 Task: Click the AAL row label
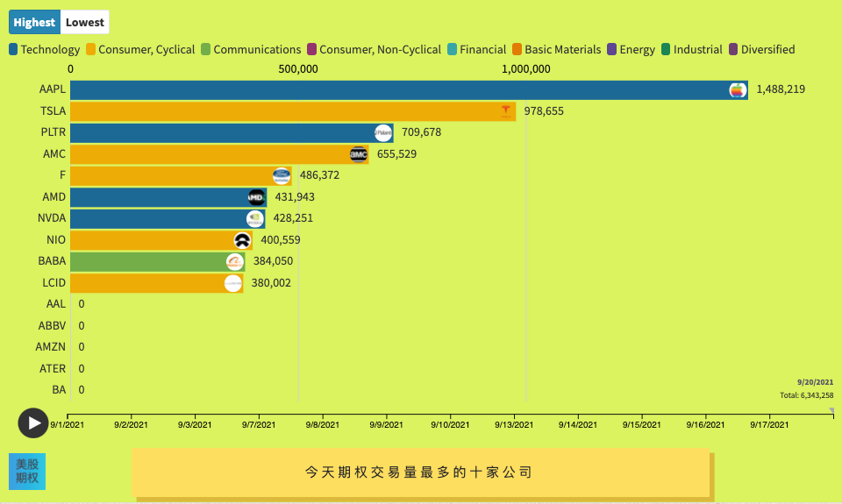(x=56, y=304)
